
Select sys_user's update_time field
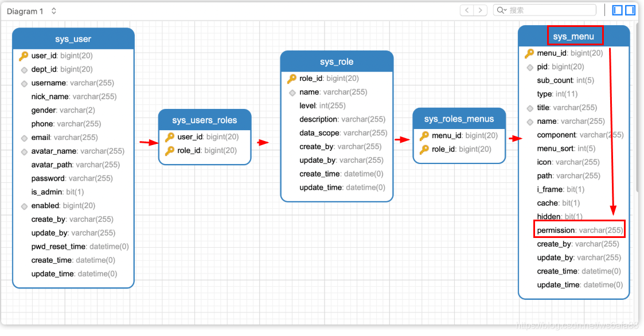[x=75, y=274]
